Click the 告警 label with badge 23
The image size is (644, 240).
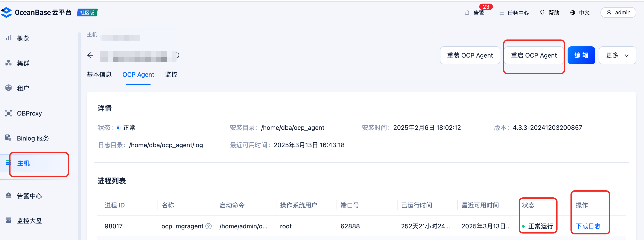pyautogui.click(x=479, y=13)
